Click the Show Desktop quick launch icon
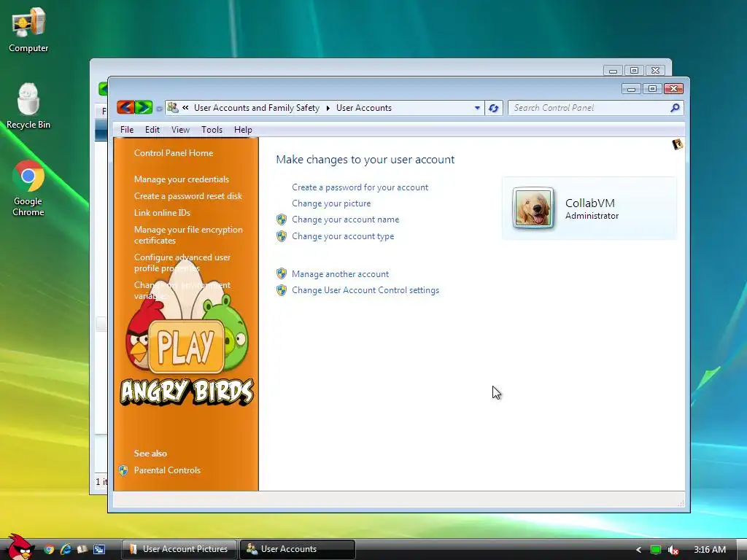The image size is (747, 560). point(82,549)
